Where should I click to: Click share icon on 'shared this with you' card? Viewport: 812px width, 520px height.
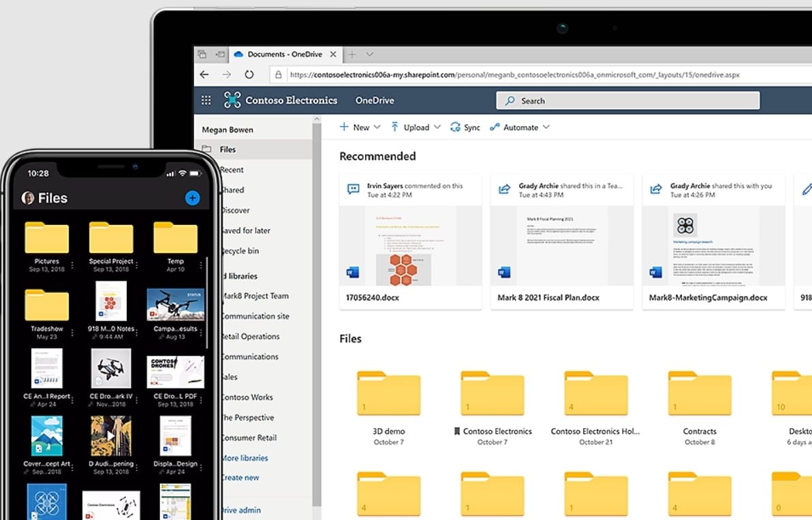tap(655, 189)
